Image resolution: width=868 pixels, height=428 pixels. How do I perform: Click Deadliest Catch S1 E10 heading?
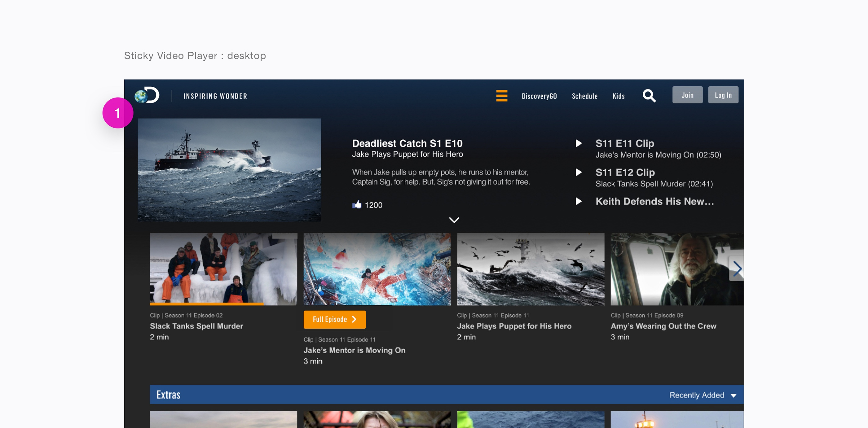click(408, 143)
